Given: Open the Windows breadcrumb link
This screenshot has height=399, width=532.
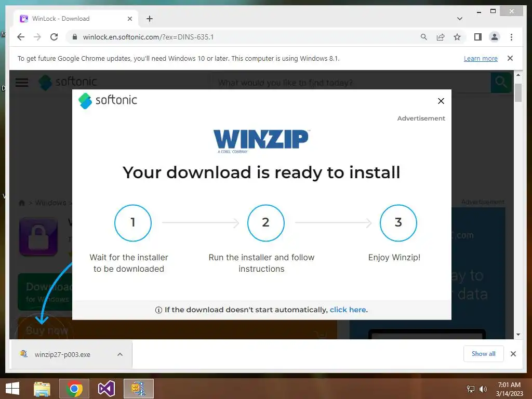Looking at the screenshot, I should tap(50, 203).
